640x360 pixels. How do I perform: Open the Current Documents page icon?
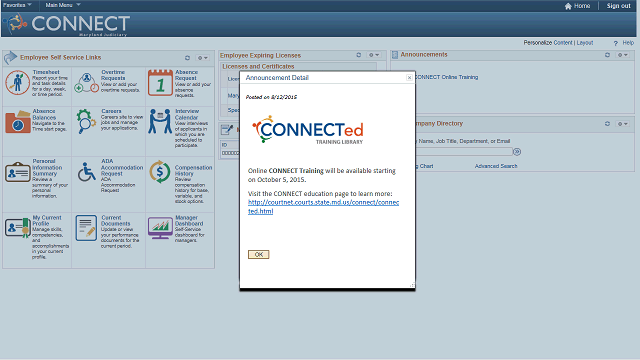click(86, 228)
